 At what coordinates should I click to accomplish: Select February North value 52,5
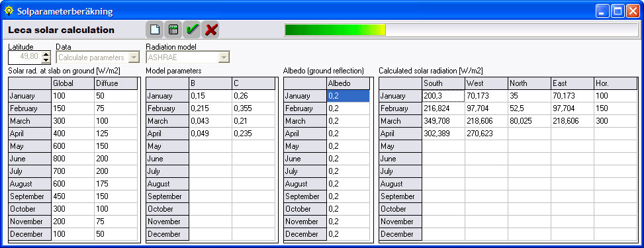click(x=529, y=109)
